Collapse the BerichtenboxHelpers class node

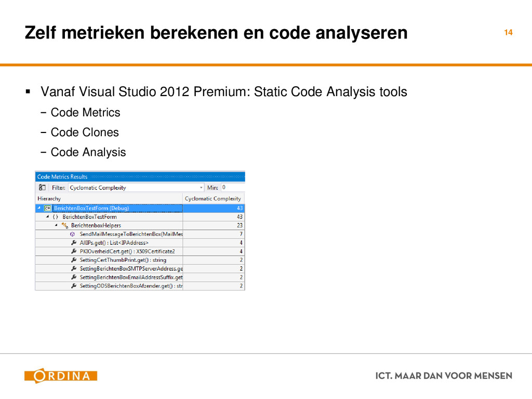[x=56, y=225]
